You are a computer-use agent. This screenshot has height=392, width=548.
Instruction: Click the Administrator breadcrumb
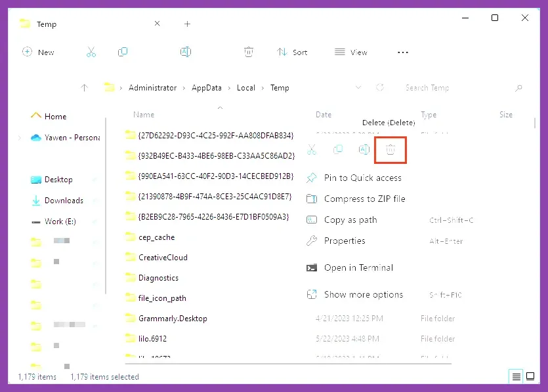pyautogui.click(x=152, y=88)
